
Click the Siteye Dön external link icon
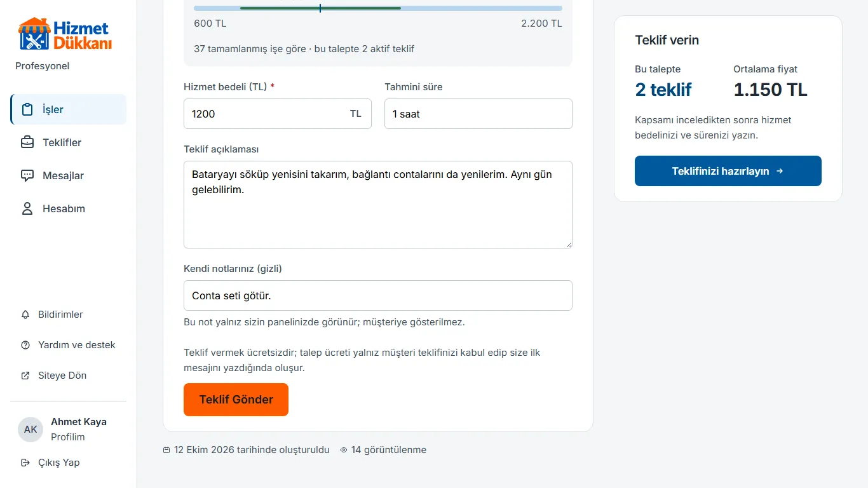25,376
